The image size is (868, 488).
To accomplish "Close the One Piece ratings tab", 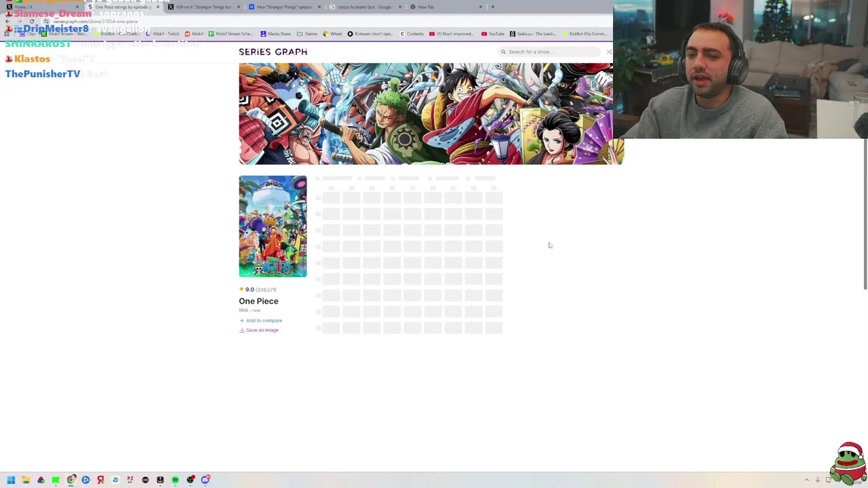I will [158, 7].
